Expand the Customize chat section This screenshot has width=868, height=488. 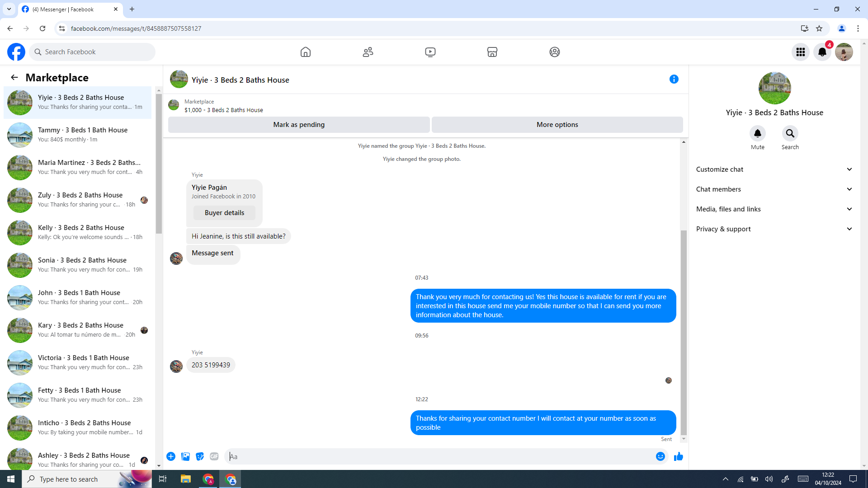[774, 169]
